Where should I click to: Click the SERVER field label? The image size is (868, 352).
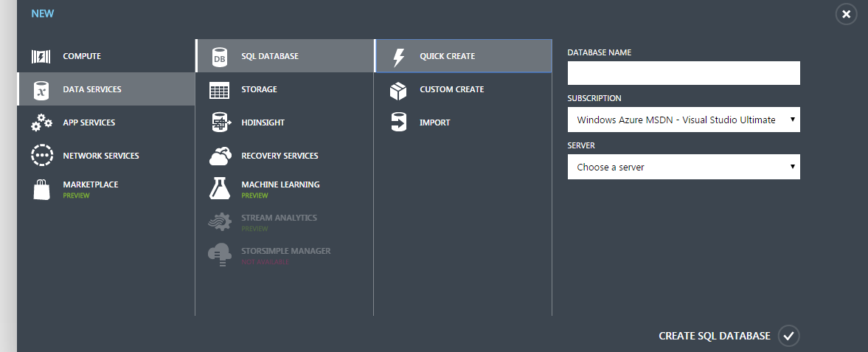coord(580,146)
